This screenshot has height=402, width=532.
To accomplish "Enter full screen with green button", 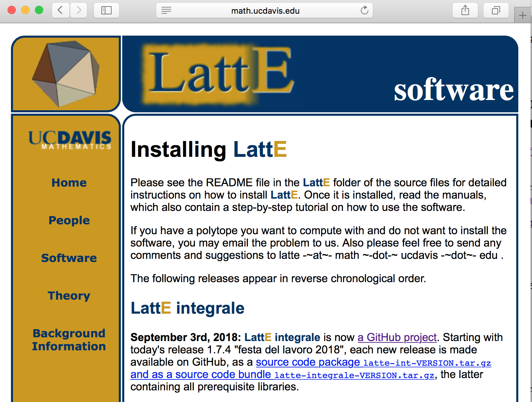I will point(39,10).
